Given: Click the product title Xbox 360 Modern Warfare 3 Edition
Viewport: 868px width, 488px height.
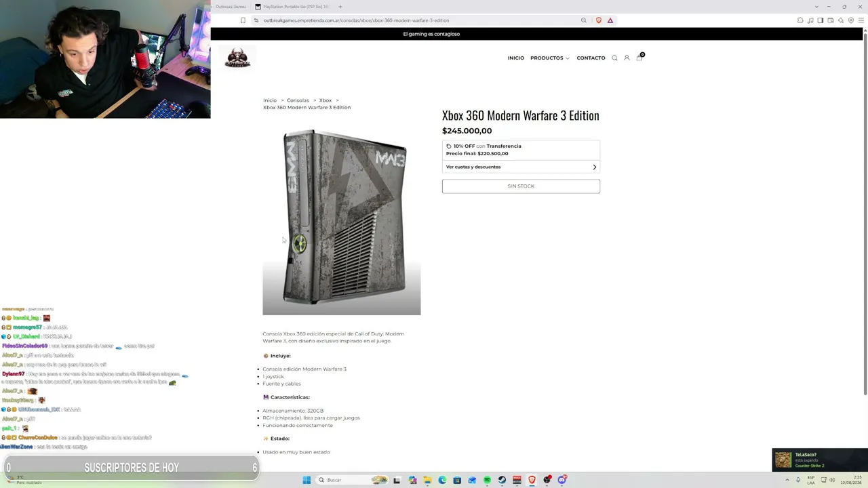Looking at the screenshot, I should tap(521, 115).
